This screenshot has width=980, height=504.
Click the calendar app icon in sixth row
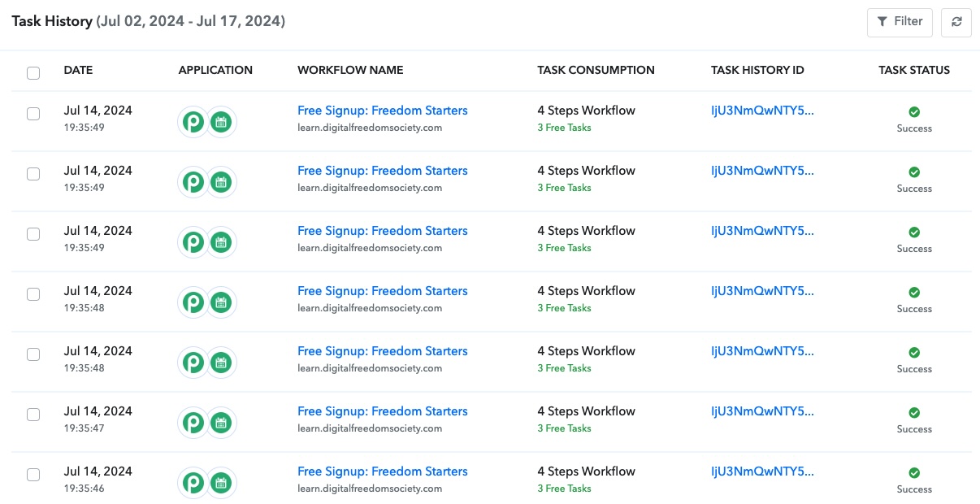pyautogui.click(x=220, y=423)
